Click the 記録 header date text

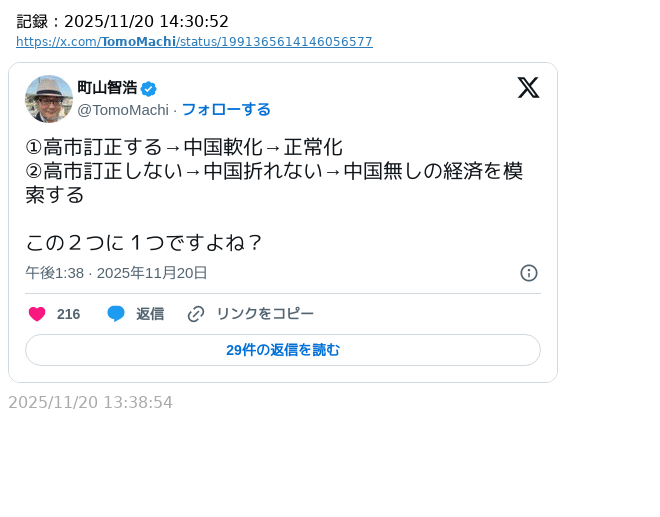[x=123, y=22]
